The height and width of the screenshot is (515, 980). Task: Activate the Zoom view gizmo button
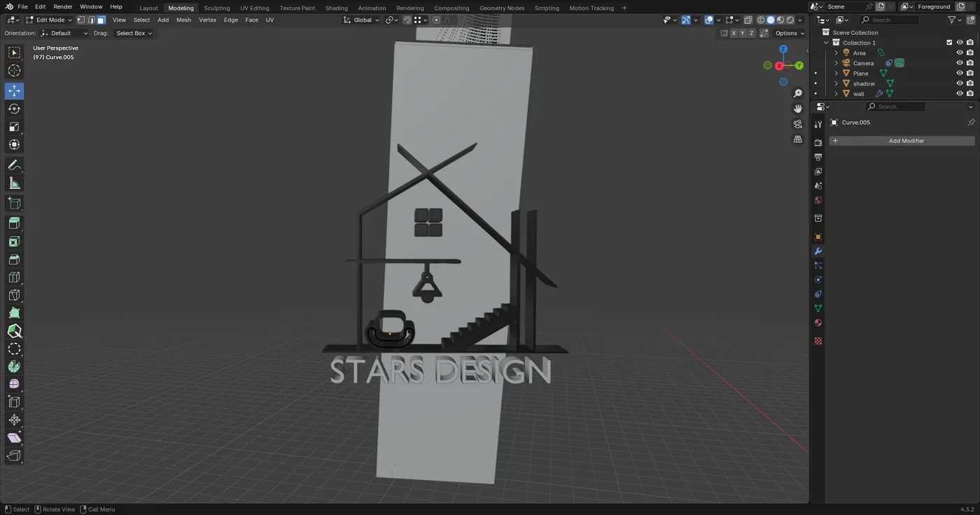tap(797, 93)
